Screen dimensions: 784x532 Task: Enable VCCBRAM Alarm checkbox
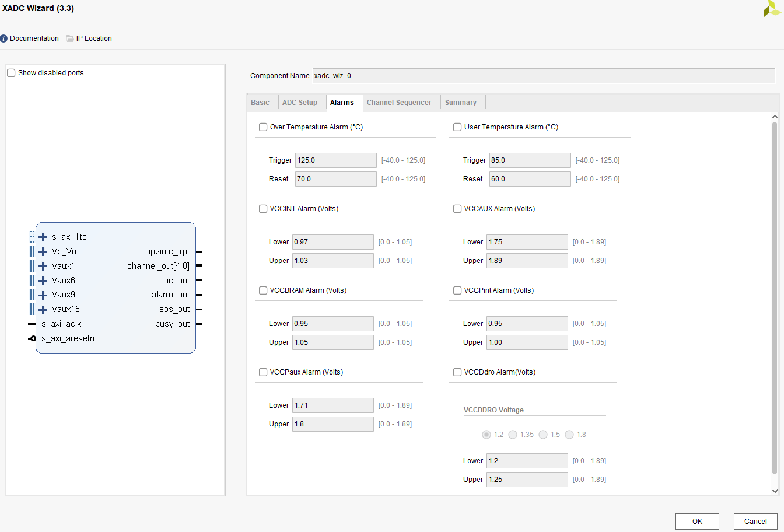pyautogui.click(x=263, y=290)
